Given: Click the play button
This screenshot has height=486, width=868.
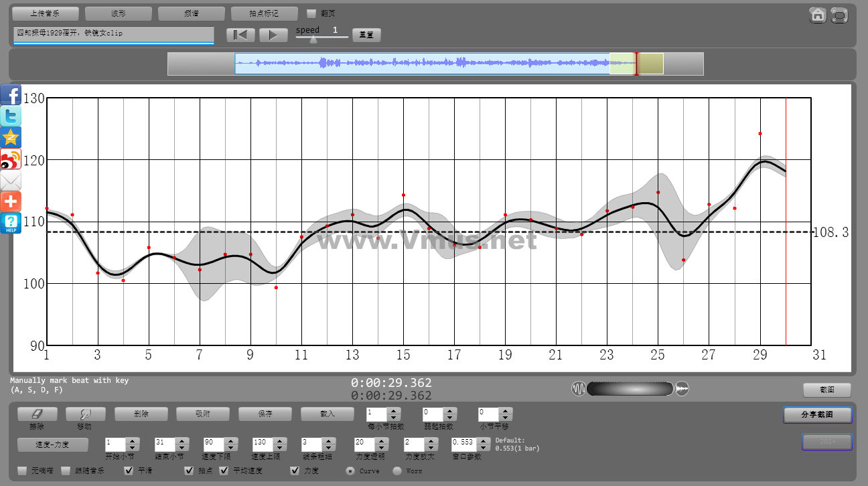Looking at the screenshot, I should 273,35.
